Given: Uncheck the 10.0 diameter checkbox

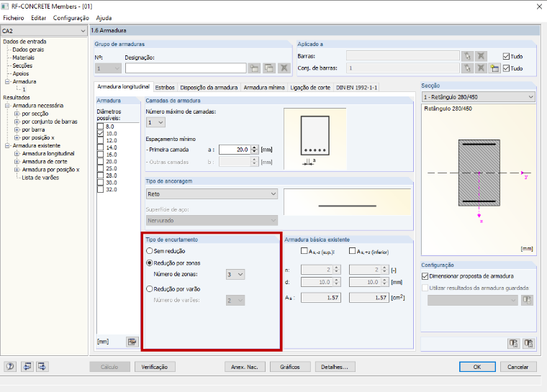Looking at the screenshot, I should click(101, 134).
